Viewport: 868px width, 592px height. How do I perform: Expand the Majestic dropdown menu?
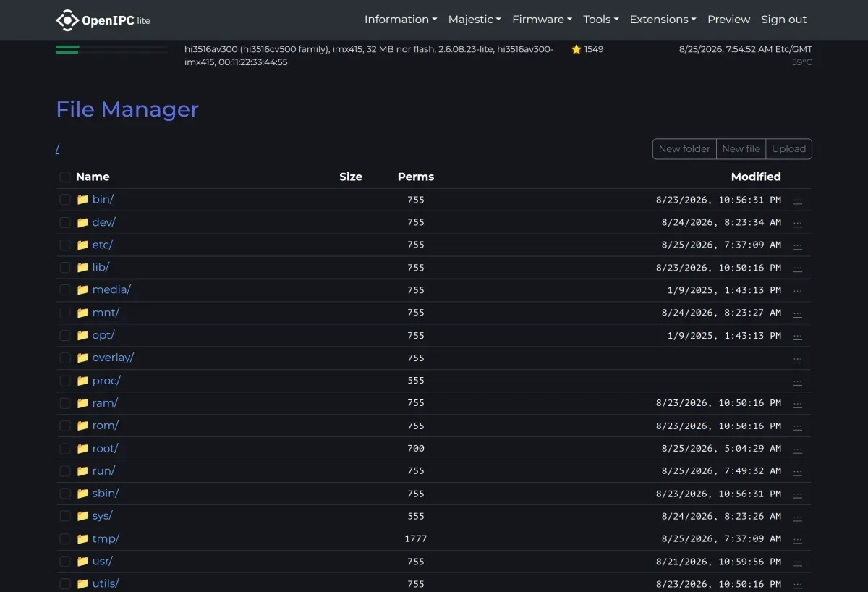475,20
